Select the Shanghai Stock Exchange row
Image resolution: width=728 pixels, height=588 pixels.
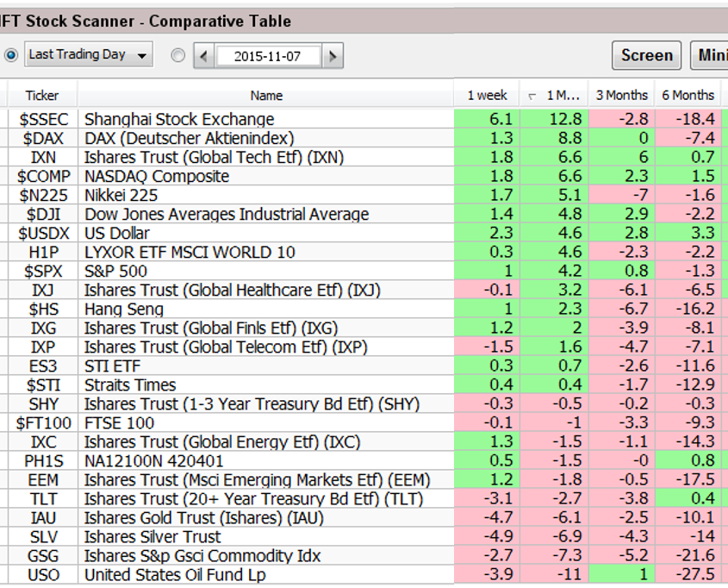pyautogui.click(x=179, y=119)
